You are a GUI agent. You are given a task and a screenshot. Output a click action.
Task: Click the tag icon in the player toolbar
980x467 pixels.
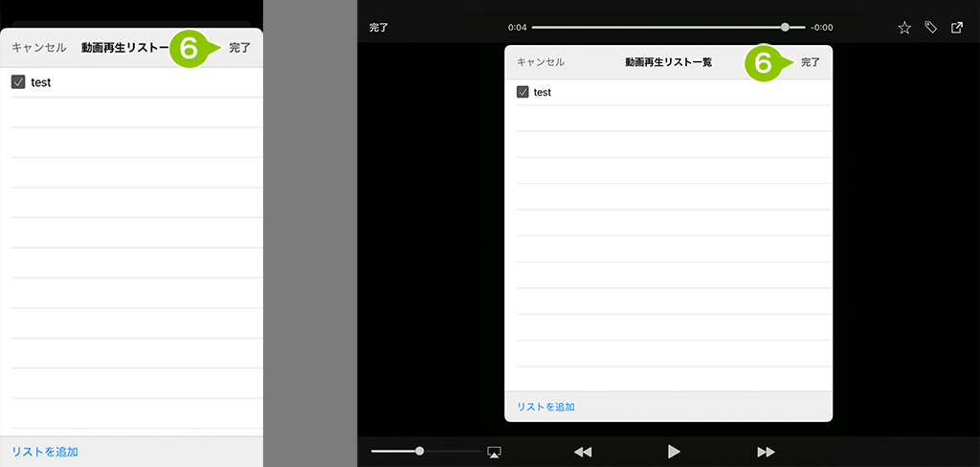930,28
